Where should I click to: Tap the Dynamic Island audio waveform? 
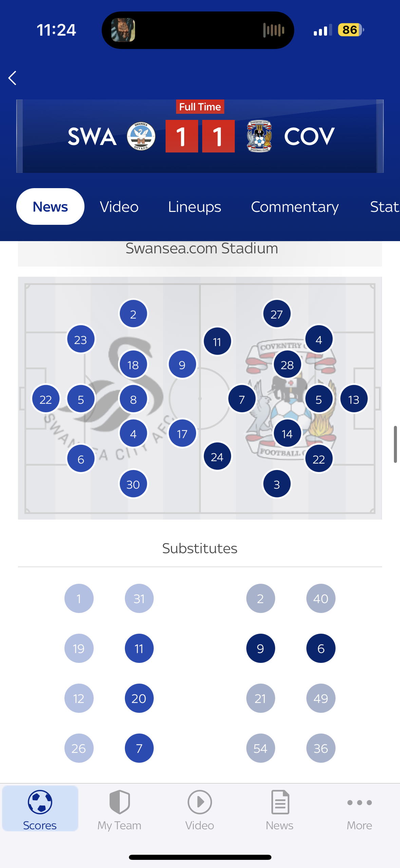click(273, 30)
